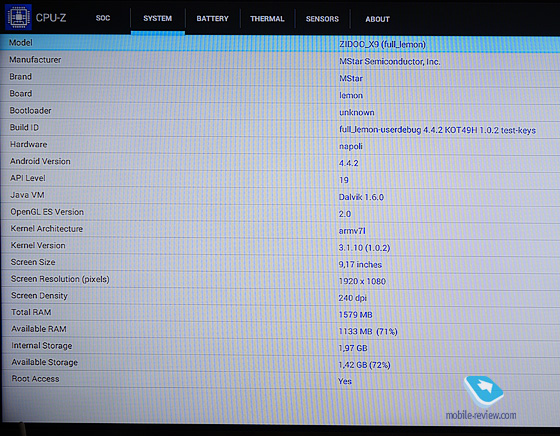Select the Kernel Architecture row
The height and width of the screenshot is (436, 560).
point(280,230)
